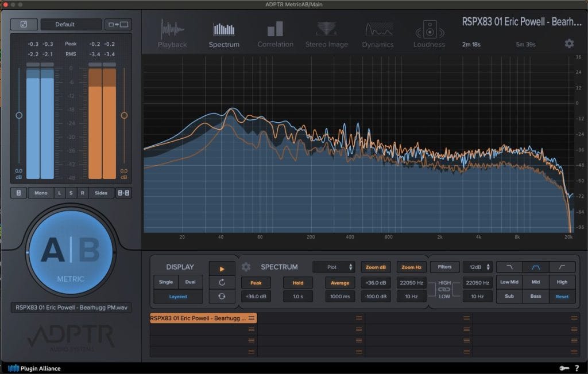The image size is (588, 374).
Task: Open the Default preset selector
Action: [65, 25]
